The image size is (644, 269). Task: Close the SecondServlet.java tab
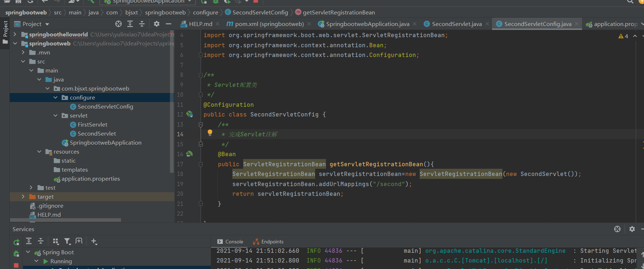tap(487, 24)
